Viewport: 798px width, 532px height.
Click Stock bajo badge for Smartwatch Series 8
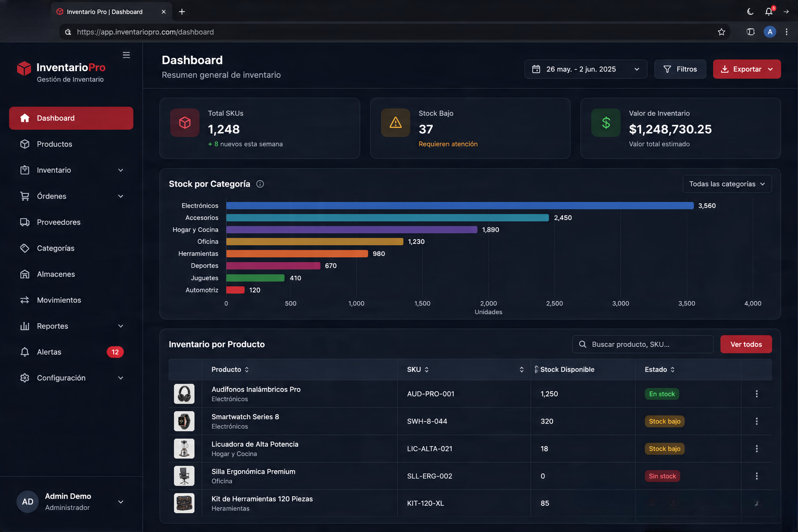point(664,421)
